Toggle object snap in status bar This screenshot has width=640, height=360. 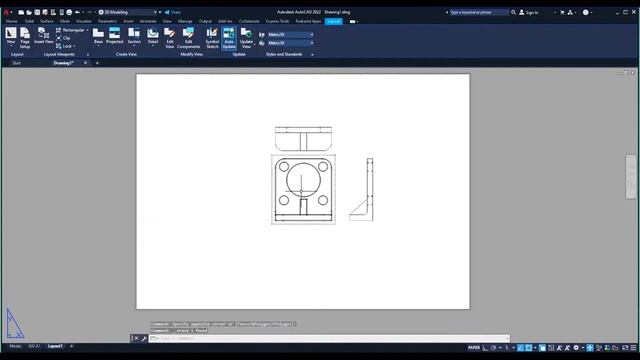click(529, 348)
